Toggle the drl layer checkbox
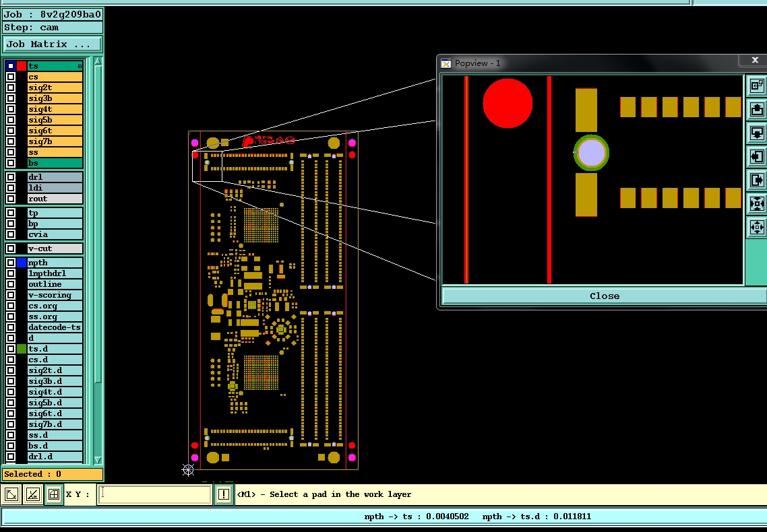 point(10,177)
